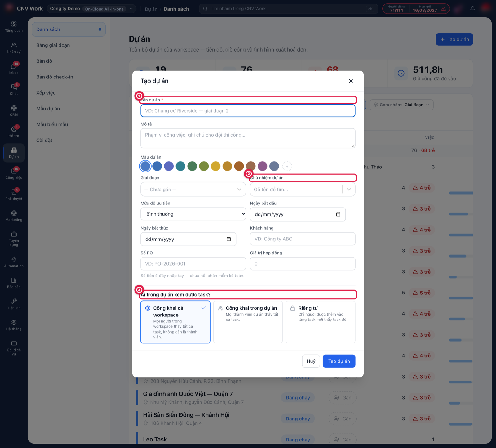
Task: Open calendar picker for Ngày kết thúc
Action: (x=229, y=239)
